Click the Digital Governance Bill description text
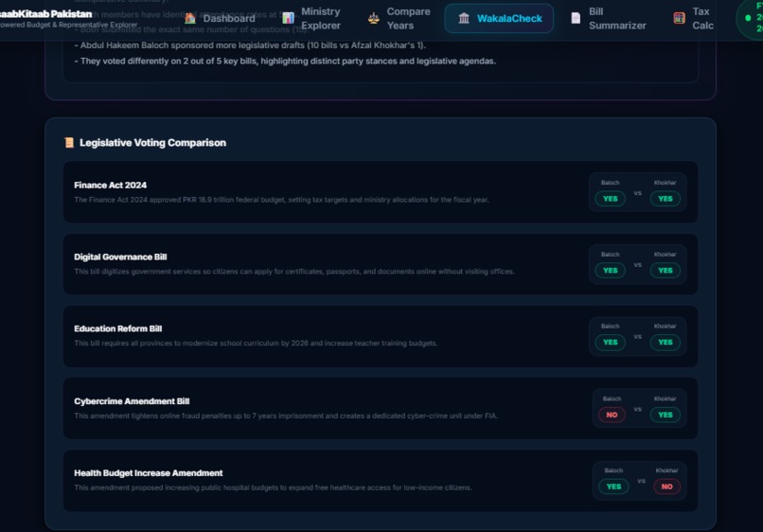The image size is (763, 532). (293, 271)
